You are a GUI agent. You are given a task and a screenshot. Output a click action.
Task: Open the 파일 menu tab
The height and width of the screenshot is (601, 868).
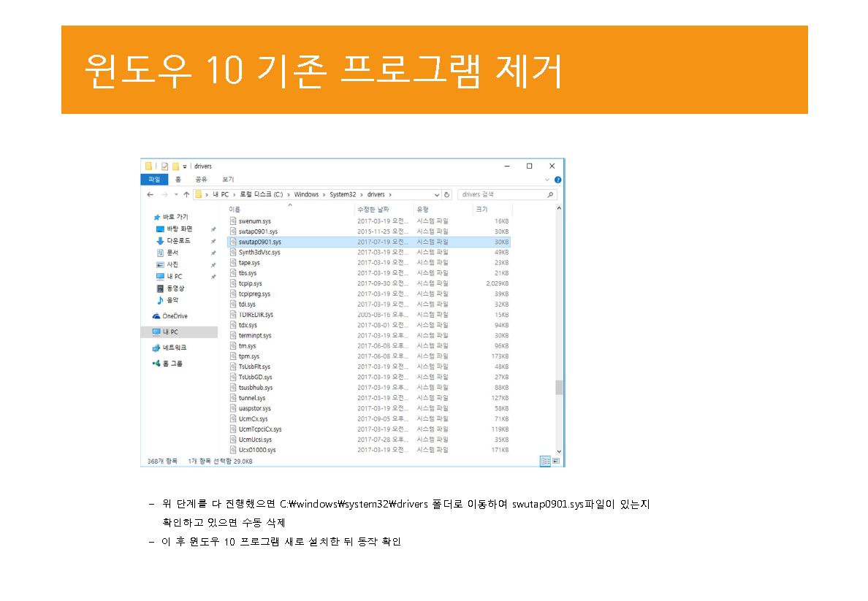click(x=154, y=180)
